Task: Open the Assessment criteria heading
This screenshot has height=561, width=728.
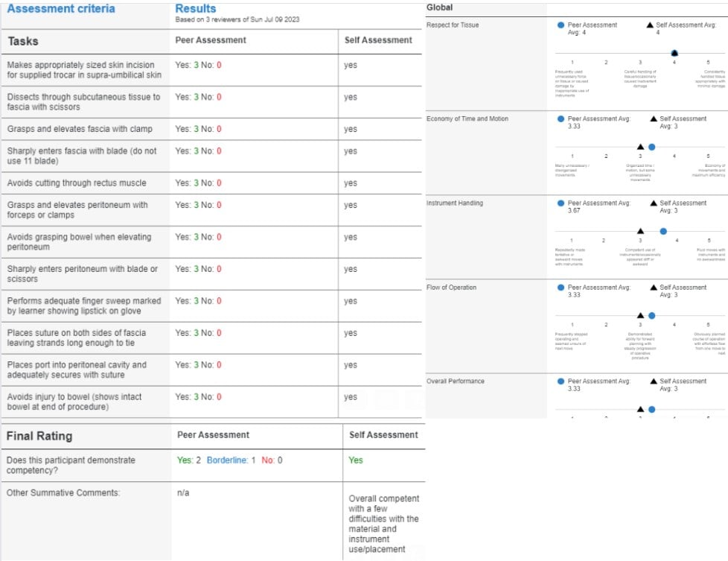Action: tap(61, 9)
